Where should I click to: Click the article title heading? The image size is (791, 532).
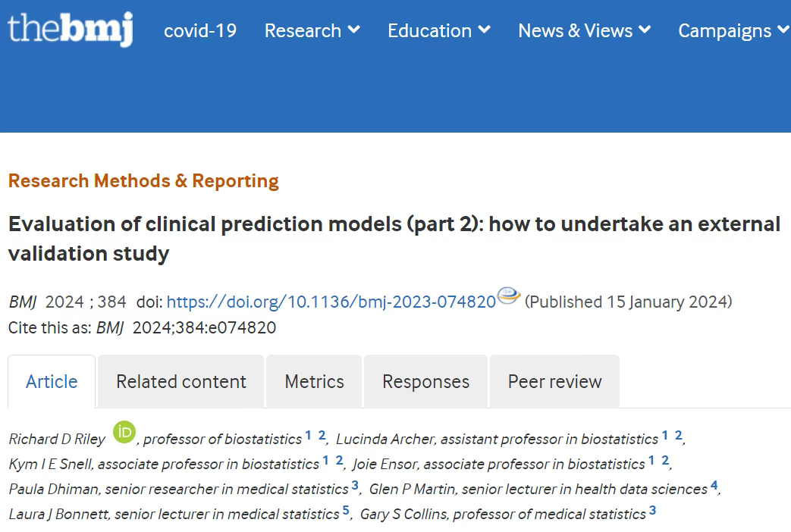(394, 239)
